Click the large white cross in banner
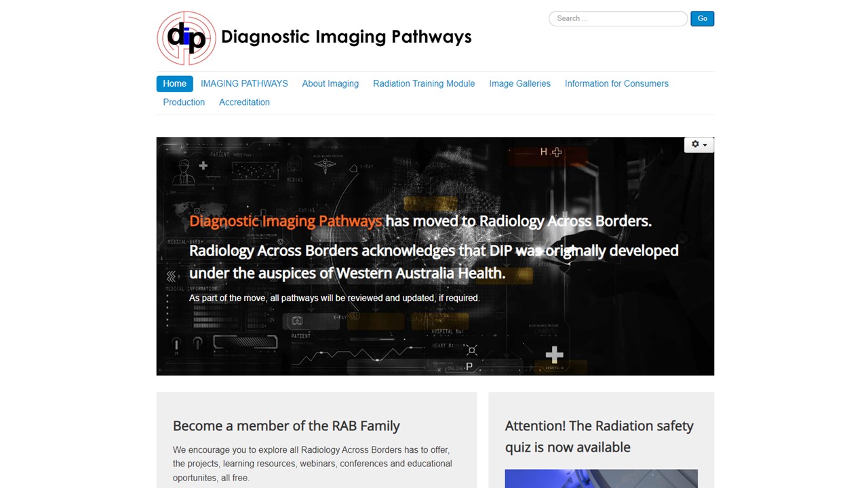Image resolution: width=868 pixels, height=488 pixels. [554, 354]
